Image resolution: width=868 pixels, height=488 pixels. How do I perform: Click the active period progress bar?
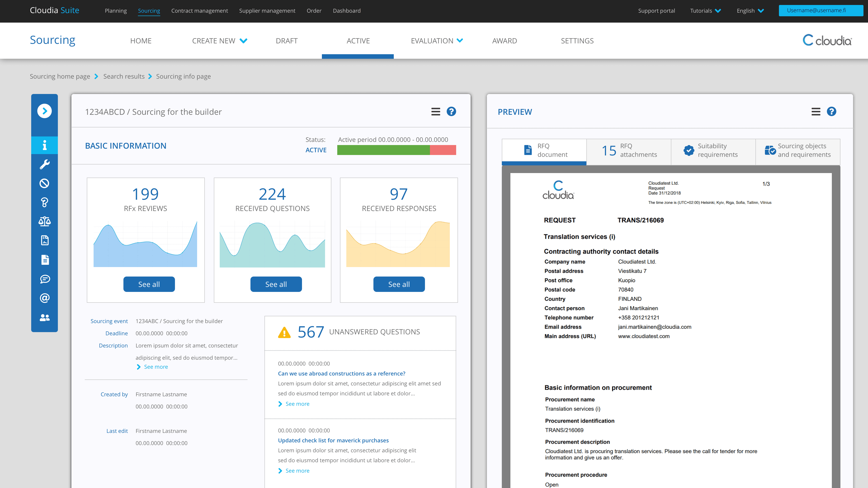397,150
